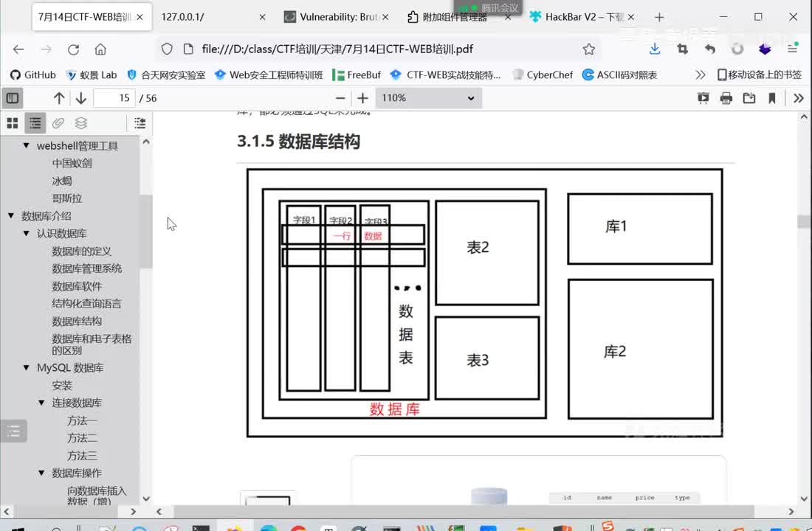Open a new browser tab
812x531 pixels.
click(659, 17)
